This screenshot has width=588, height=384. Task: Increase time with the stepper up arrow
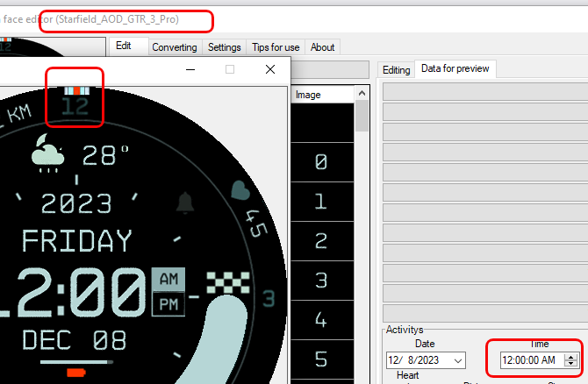[571, 357]
